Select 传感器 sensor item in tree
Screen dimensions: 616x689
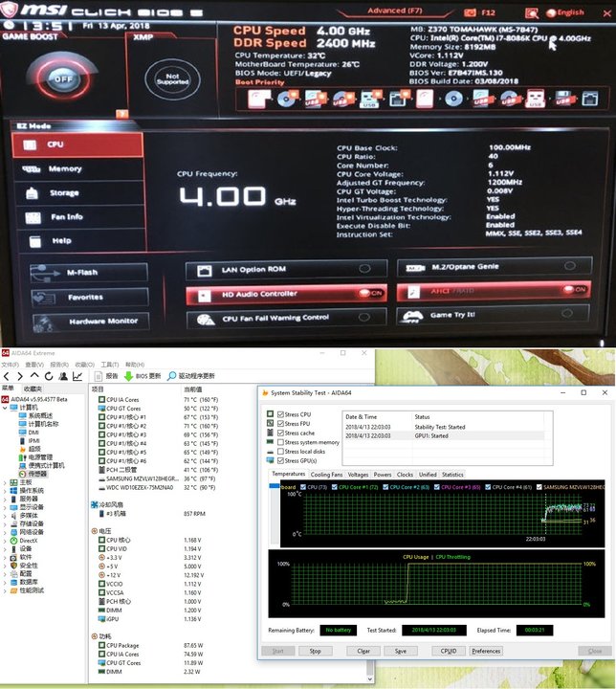[37, 474]
